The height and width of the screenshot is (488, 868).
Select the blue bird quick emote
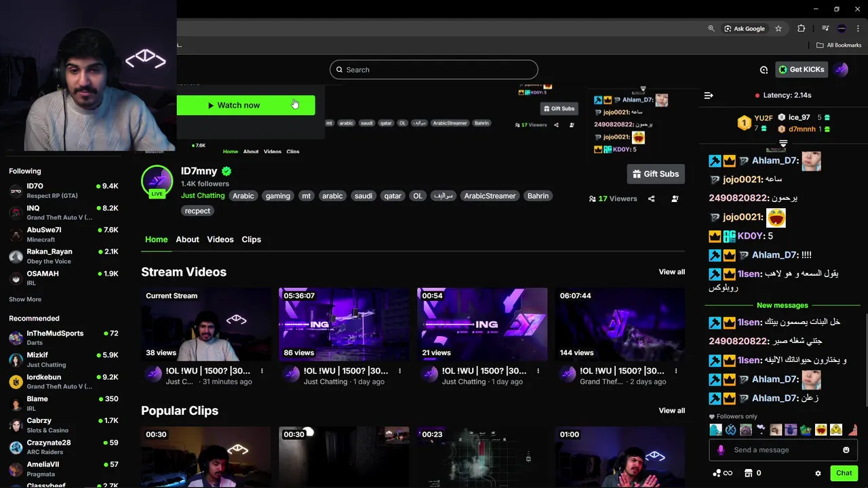tap(715, 430)
